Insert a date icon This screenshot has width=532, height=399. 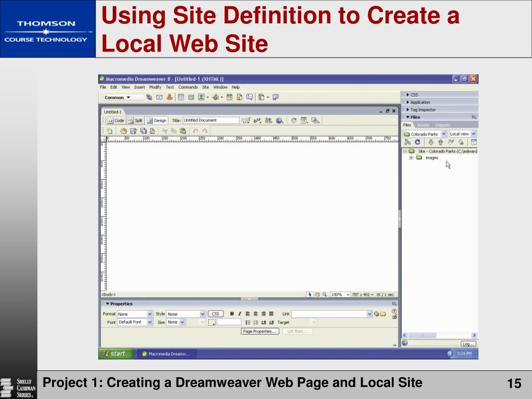[229, 97]
